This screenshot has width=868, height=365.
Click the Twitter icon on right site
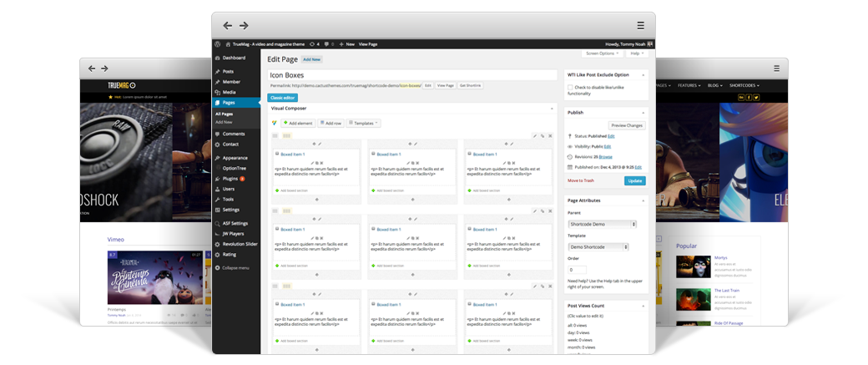point(757,97)
